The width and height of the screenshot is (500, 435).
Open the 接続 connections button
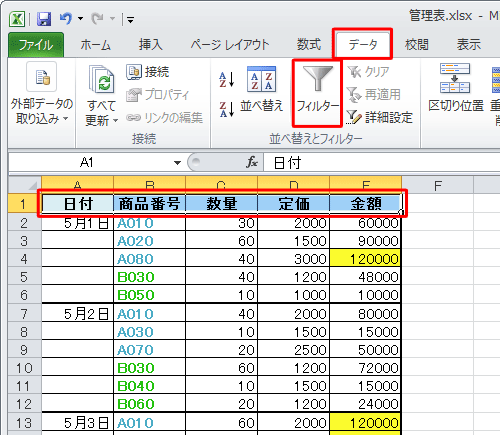coord(148,72)
